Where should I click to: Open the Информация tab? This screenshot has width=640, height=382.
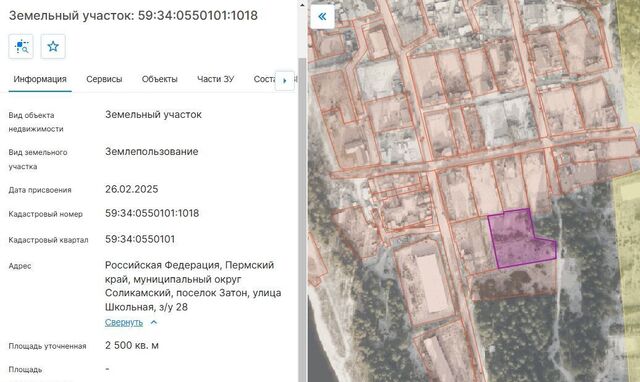pyautogui.click(x=40, y=79)
